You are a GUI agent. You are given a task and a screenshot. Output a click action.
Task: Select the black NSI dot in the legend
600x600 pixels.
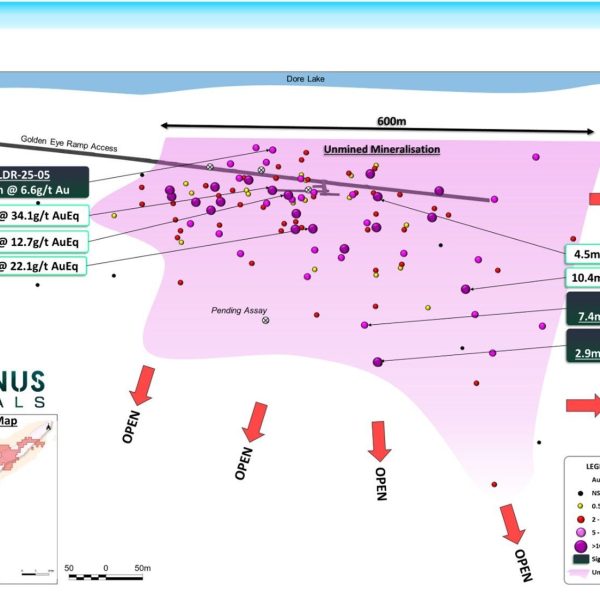point(580,494)
